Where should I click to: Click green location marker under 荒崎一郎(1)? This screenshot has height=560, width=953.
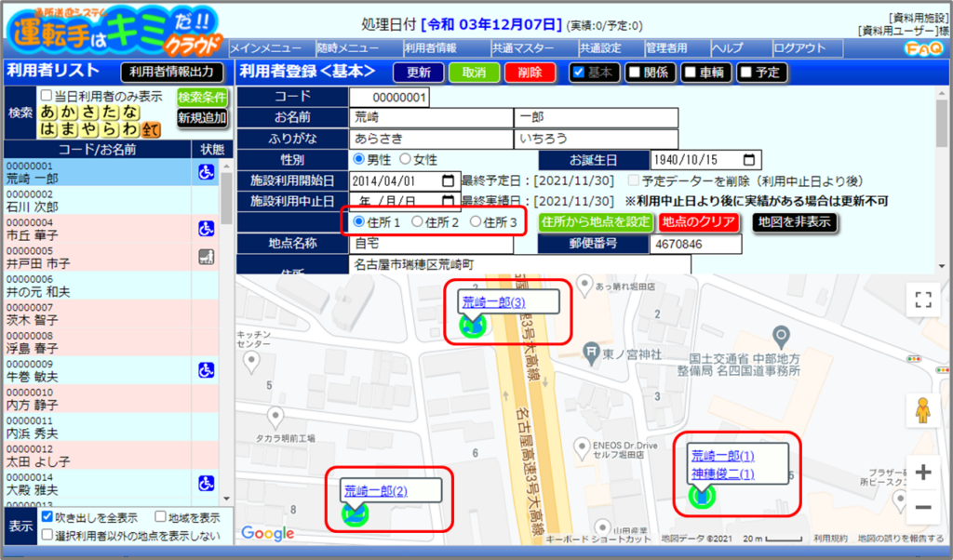702,496
